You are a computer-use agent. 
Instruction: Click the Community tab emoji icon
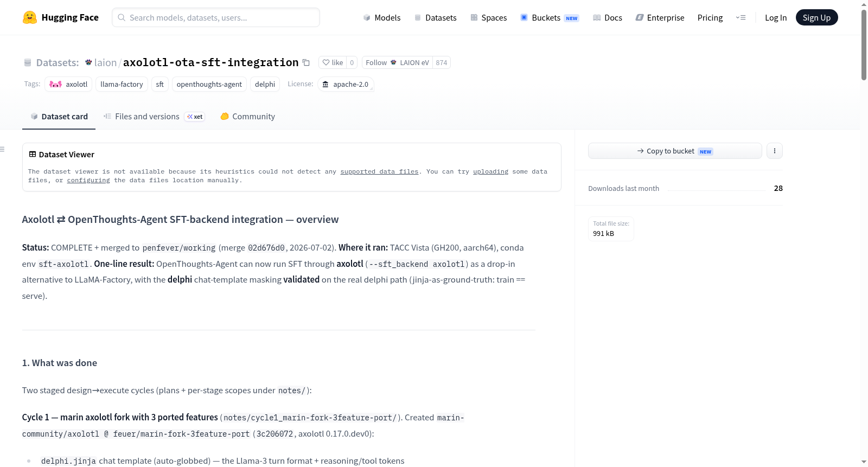[x=225, y=116]
